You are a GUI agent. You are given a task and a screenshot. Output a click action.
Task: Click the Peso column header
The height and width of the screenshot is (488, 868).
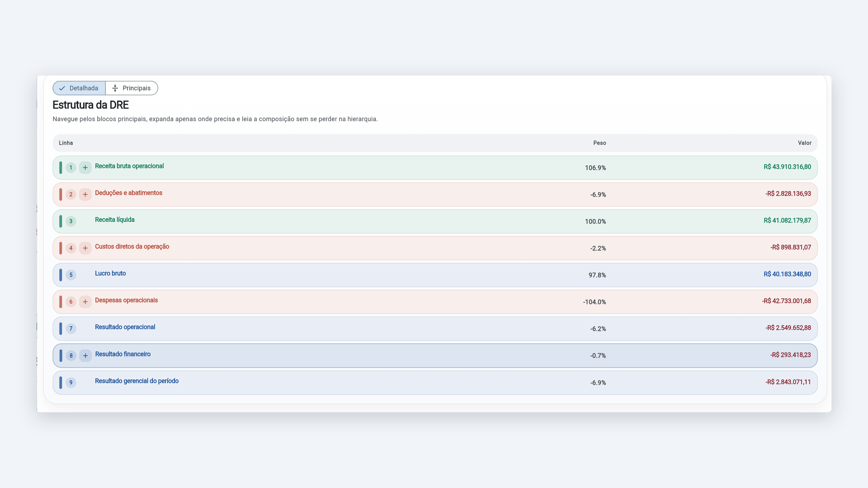pos(599,143)
